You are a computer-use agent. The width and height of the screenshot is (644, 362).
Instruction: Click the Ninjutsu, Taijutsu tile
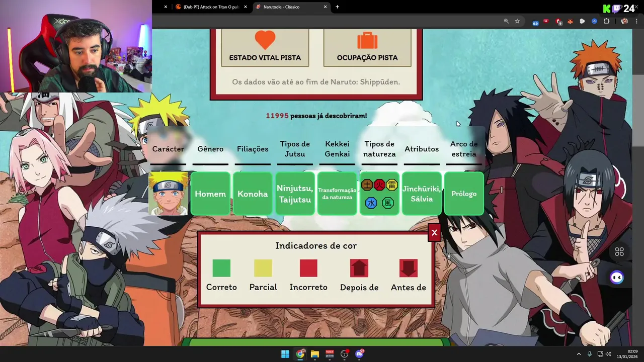pyautogui.click(x=295, y=194)
